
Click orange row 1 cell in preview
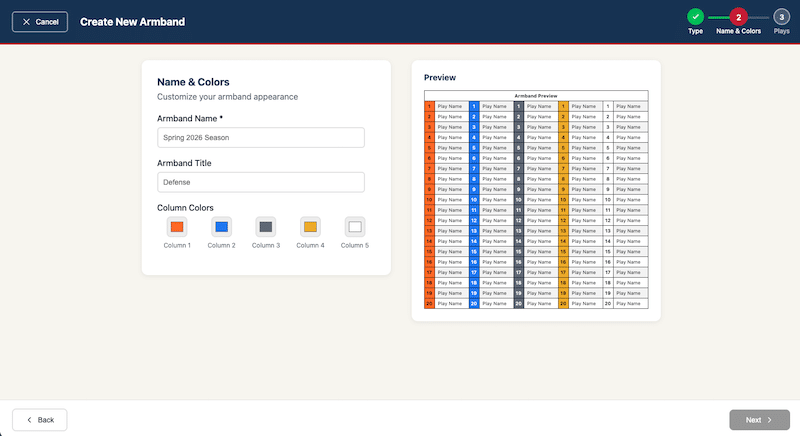(x=429, y=107)
